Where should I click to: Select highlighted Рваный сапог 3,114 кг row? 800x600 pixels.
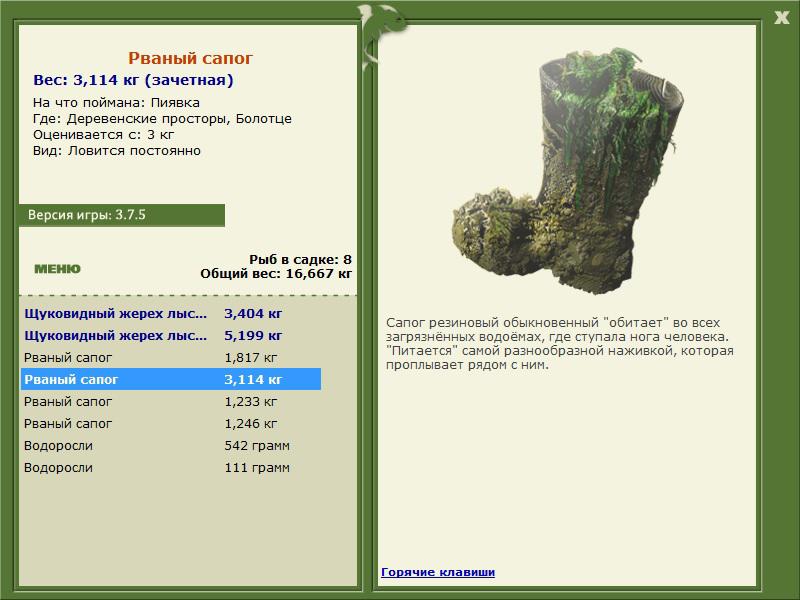point(171,380)
